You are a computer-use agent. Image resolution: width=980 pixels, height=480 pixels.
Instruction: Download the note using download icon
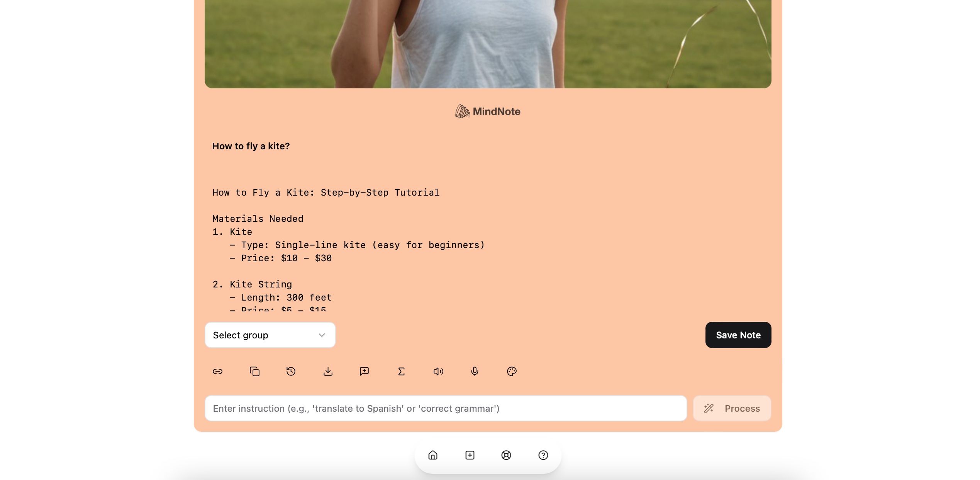click(328, 371)
